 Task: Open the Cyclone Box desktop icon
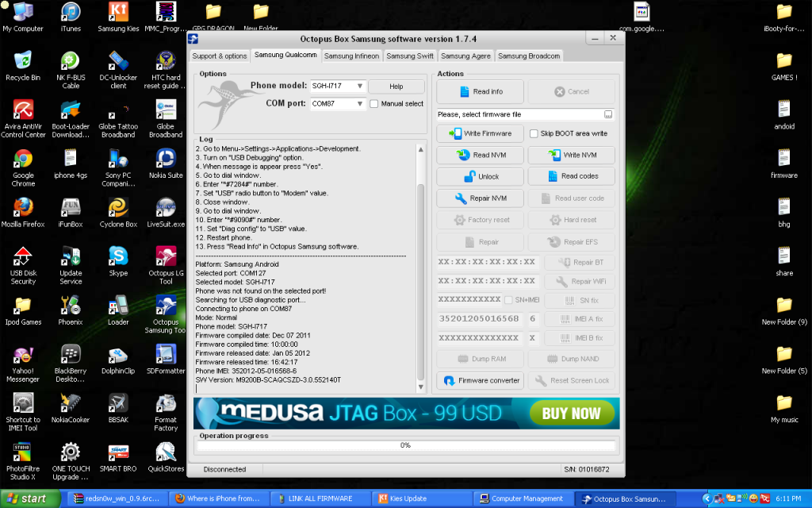coord(118,212)
